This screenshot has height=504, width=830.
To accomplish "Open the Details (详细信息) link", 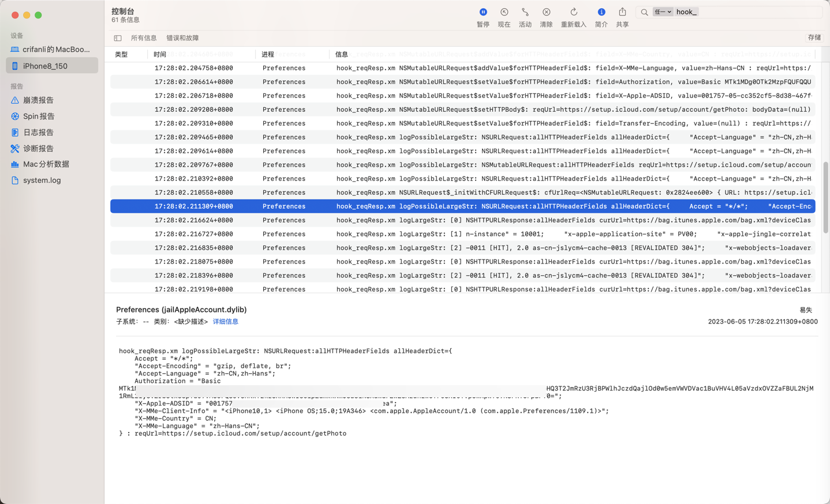I will [226, 322].
